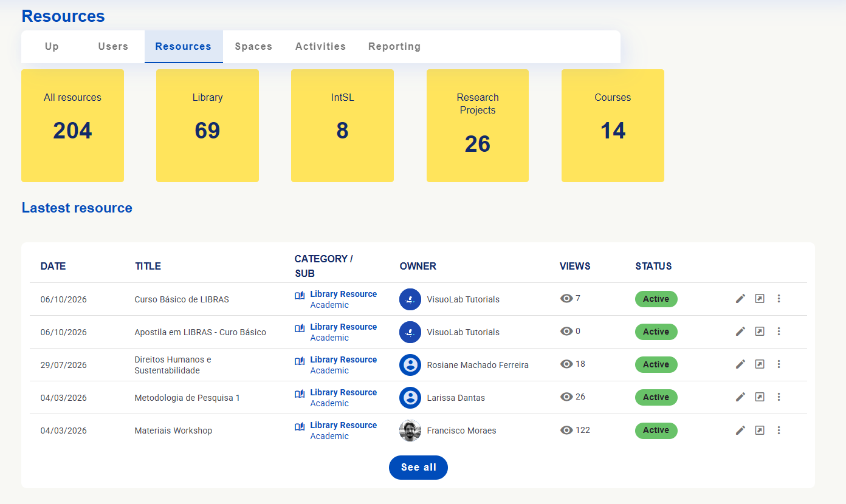846x504 pixels.
Task: Select the Library card showing 69
Action: 207,126
